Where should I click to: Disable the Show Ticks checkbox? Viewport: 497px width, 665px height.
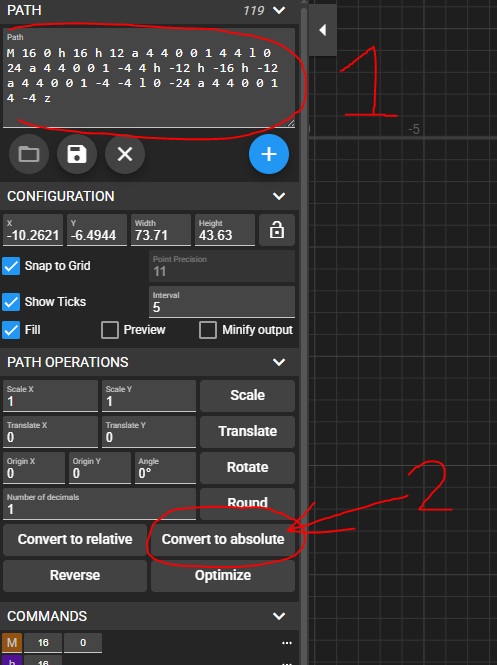click(x=11, y=302)
